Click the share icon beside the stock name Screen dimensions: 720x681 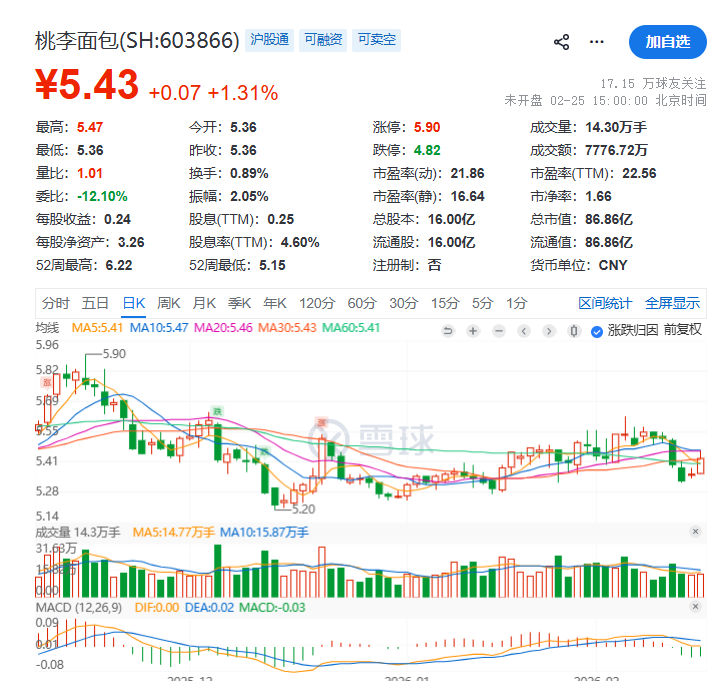[x=561, y=42]
